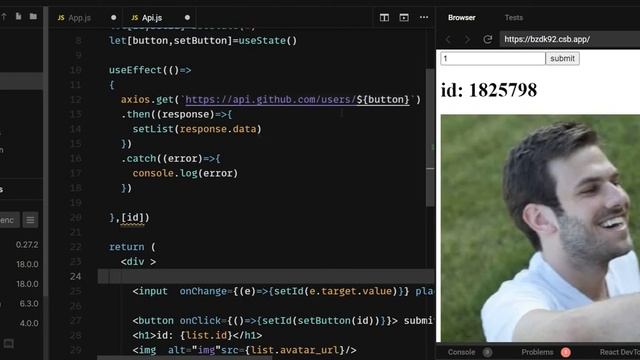Click the Problems red count badge

(565, 352)
